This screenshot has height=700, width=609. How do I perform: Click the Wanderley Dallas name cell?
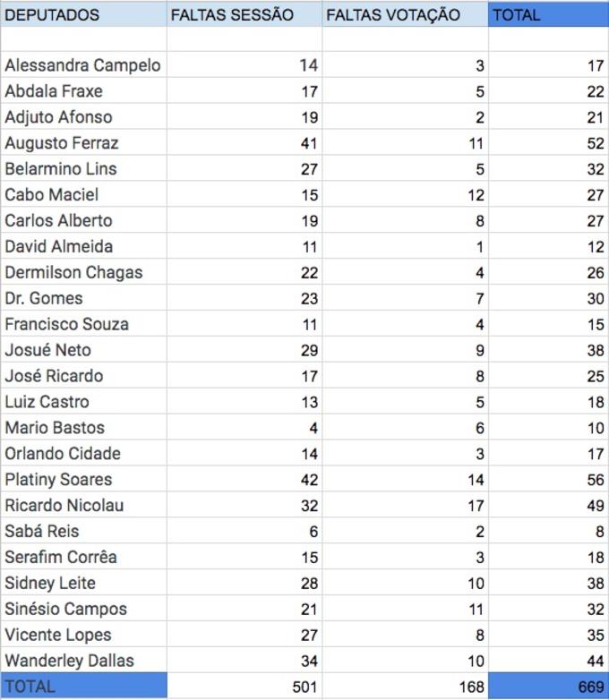83,662
